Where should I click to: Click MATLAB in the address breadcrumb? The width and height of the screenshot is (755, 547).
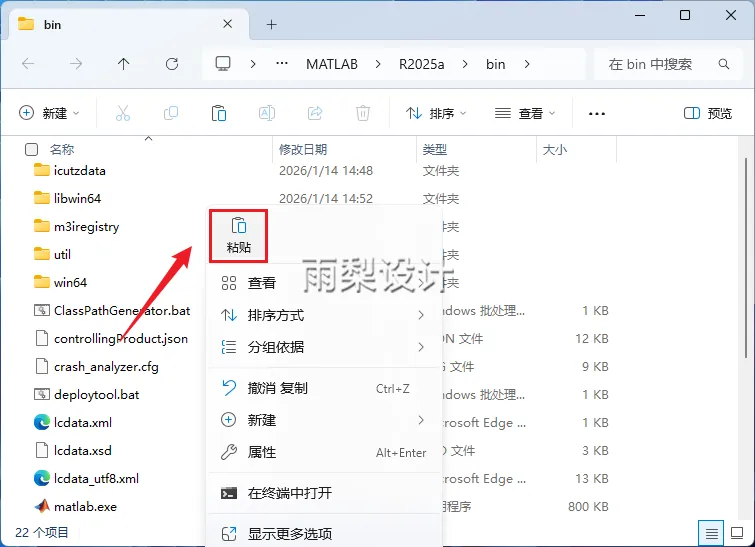pos(332,64)
